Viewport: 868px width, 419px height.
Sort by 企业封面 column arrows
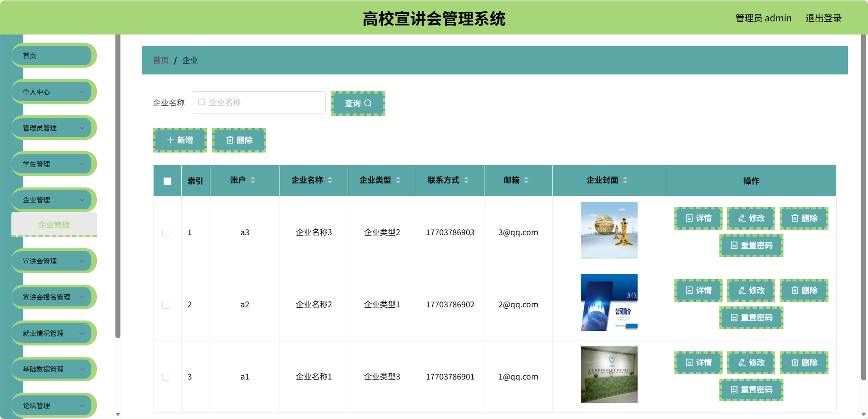coord(625,180)
